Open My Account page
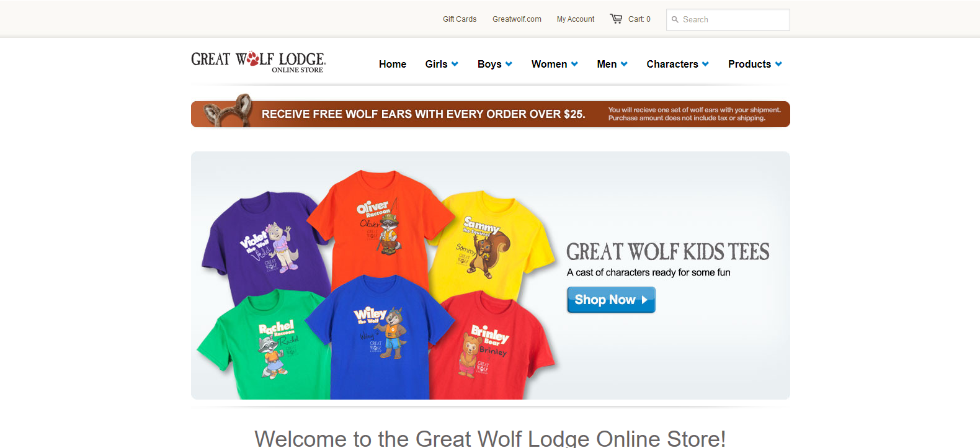 pyautogui.click(x=576, y=19)
